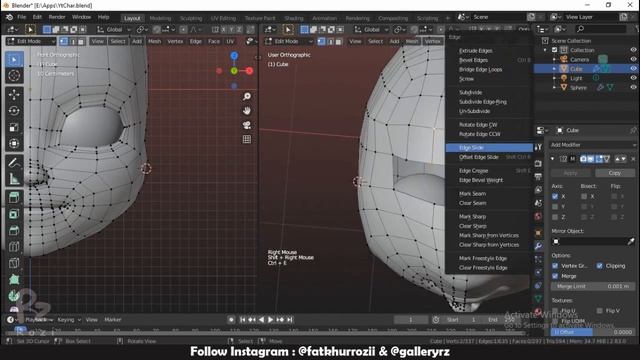Open the Add Modifier dropdown
Image resolution: width=640 pixels, height=360 pixels.
click(593, 145)
